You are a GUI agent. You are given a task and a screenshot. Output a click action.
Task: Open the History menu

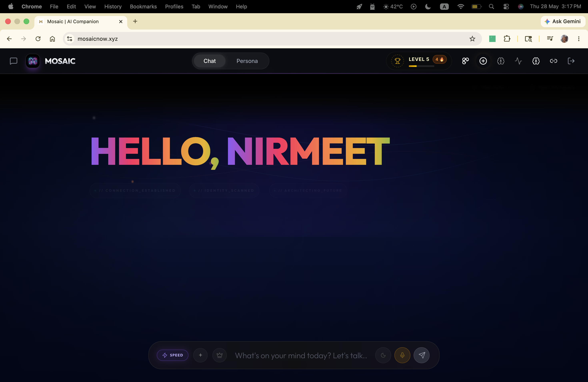point(113,6)
